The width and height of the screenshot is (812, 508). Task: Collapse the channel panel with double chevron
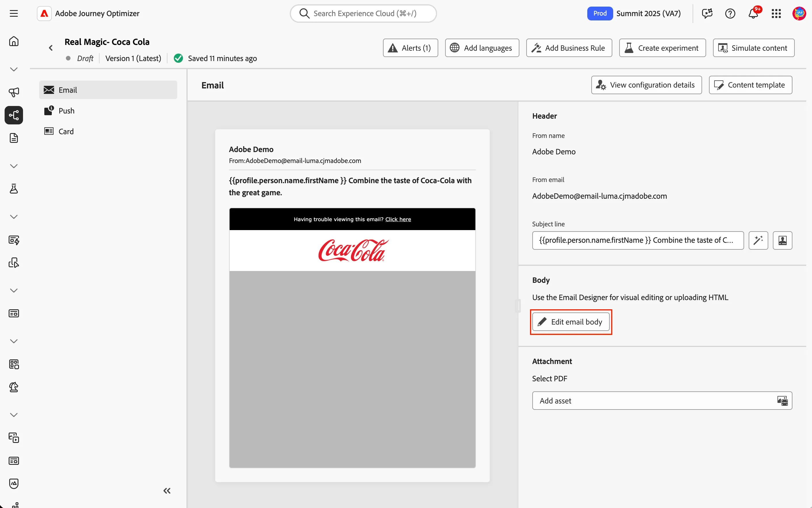[x=167, y=490]
